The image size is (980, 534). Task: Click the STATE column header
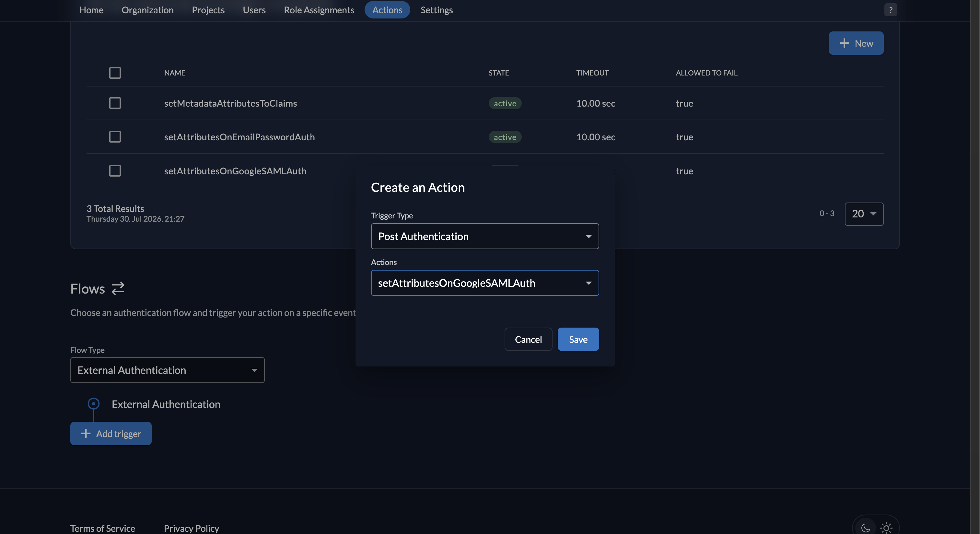coord(499,73)
